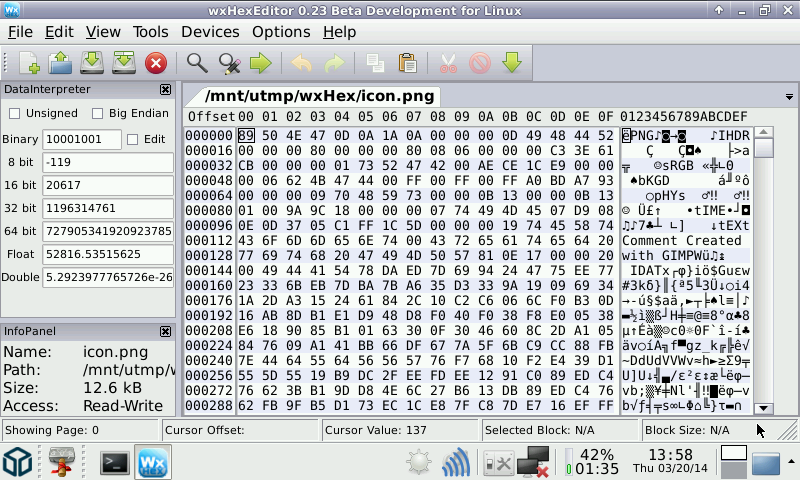Close the InfoPanel panel
This screenshot has width=800, height=480.
coord(165,332)
